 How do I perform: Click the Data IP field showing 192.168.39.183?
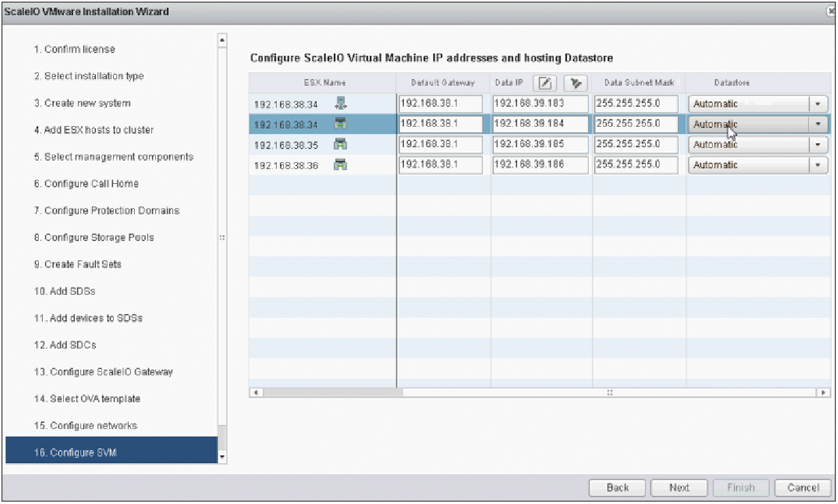(x=540, y=104)
